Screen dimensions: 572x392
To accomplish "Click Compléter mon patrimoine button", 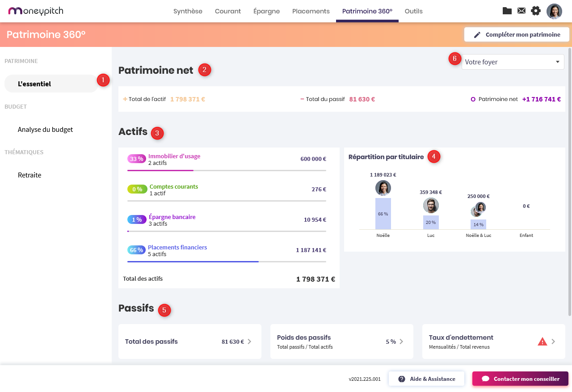I will tap(517, 34).
